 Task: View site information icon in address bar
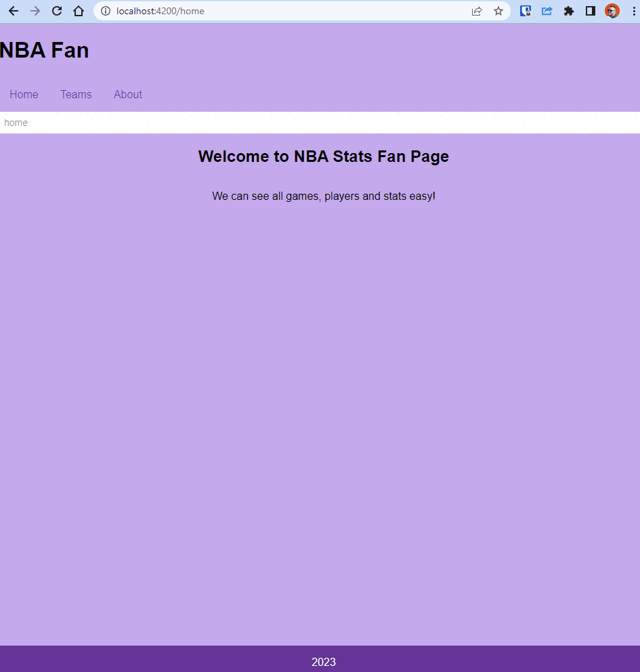(106, 11)
